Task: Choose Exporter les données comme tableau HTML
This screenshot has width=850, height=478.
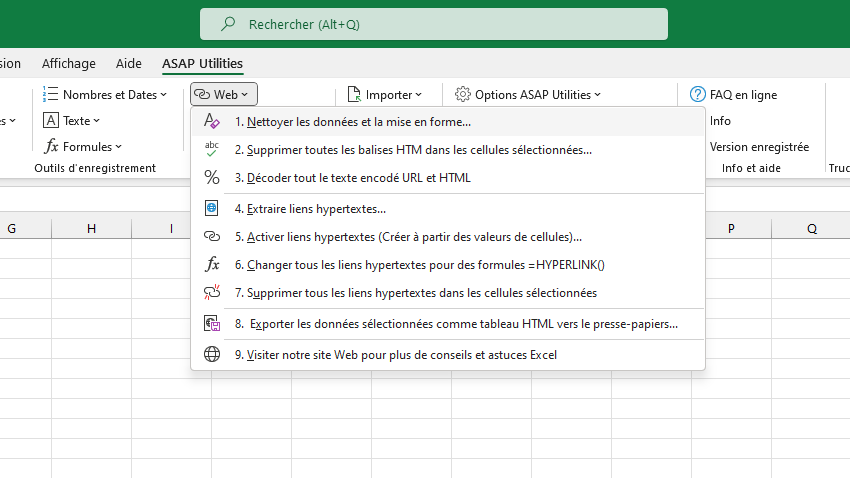Action: click(x=448, y=324)
